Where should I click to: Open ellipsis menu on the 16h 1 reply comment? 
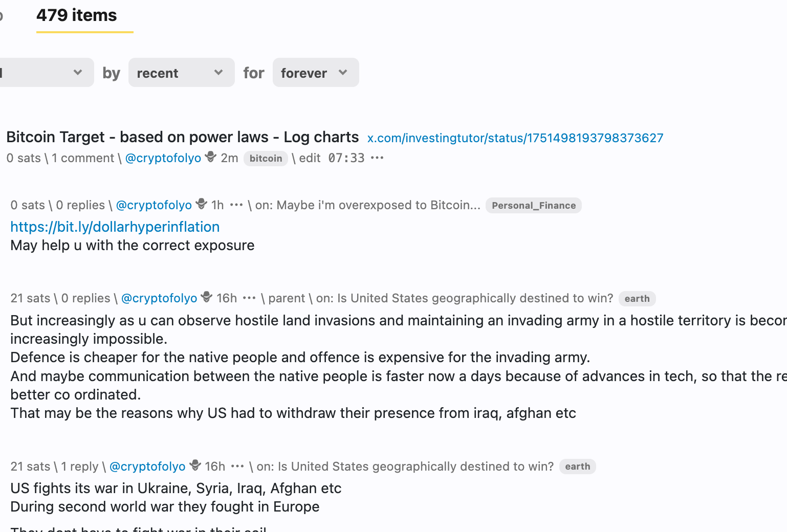click(237, 467)
